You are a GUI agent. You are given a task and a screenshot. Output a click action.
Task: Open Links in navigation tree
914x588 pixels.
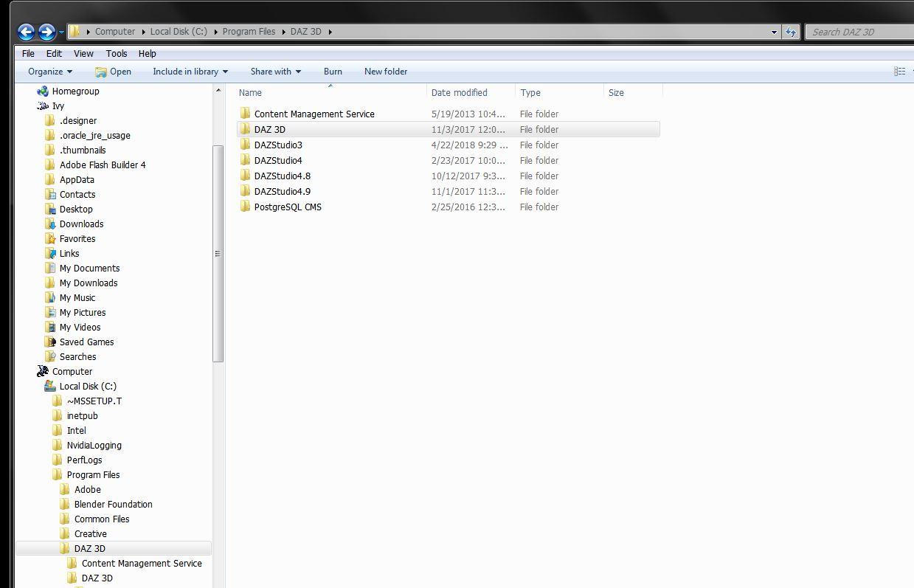point(69,253)
